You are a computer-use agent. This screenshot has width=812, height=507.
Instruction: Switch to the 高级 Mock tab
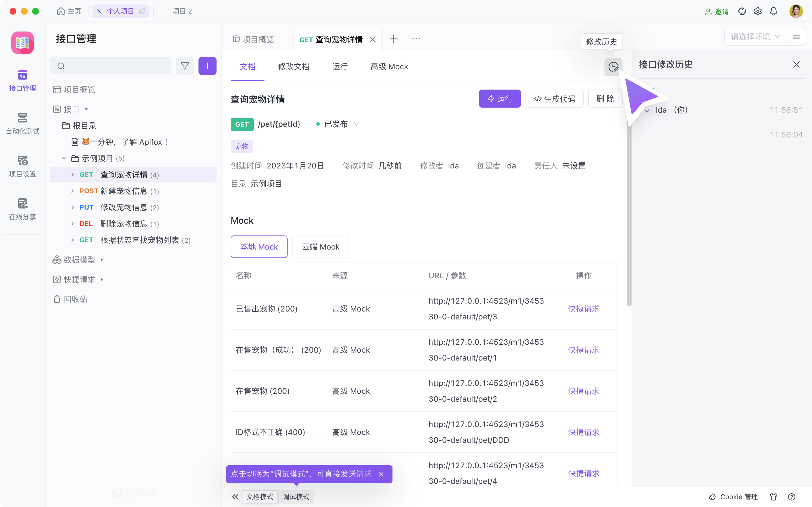[389, 66]
